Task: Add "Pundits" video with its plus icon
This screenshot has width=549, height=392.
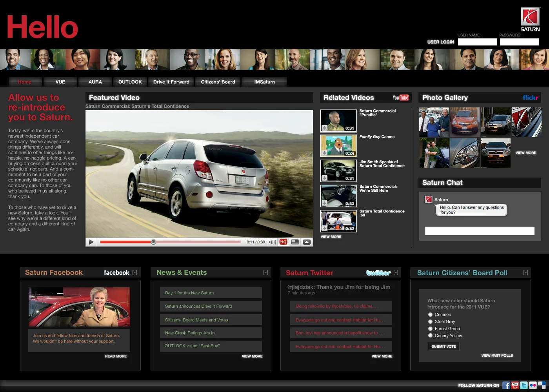Action: (324, 128)
